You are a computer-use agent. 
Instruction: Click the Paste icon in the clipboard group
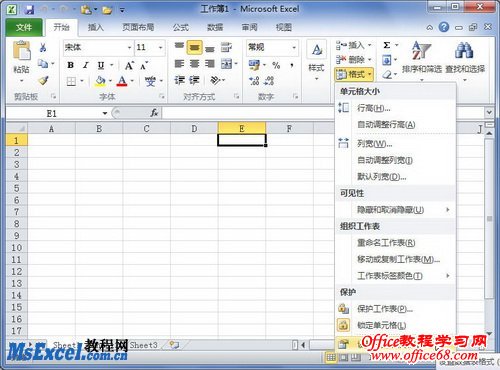[x=22, y=50]
